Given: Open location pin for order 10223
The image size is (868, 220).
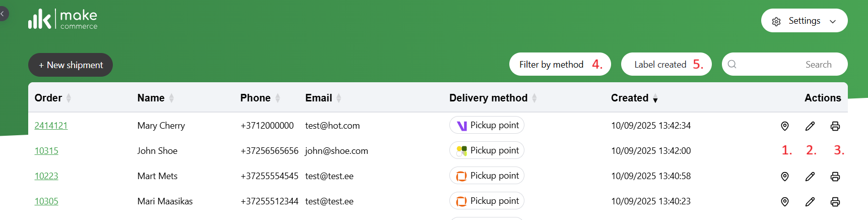Looking at the screenshot, I should pos(784,177).
